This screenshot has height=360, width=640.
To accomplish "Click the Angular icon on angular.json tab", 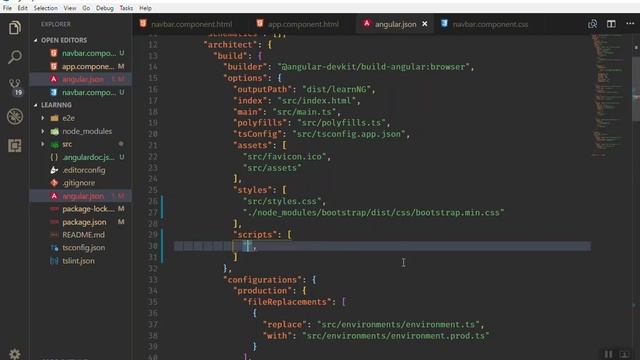I will click(x=367, y=24).
